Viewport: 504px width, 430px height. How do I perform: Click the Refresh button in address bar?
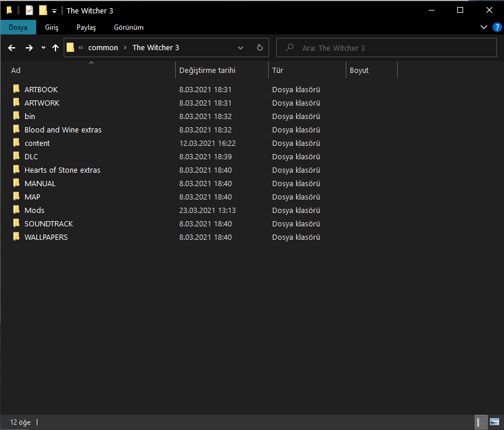pyautogui.click(x=260, y=48)
